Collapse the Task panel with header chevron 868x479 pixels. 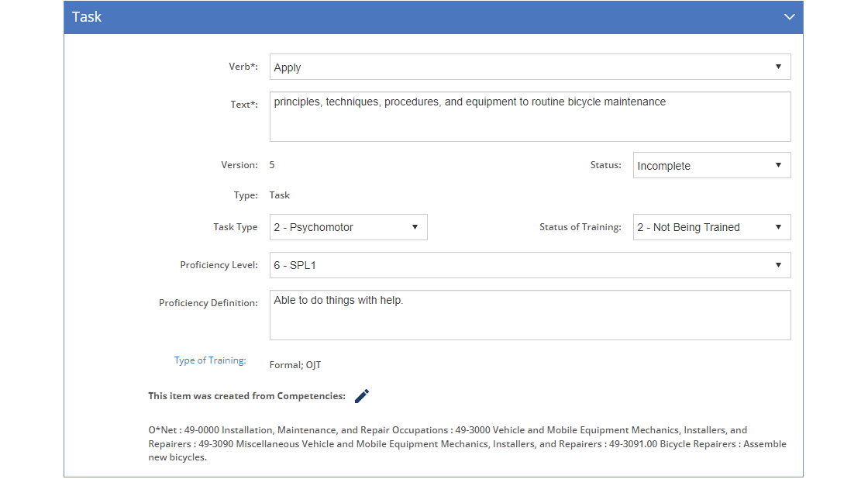pyautogui.click(x=790, y=16)
